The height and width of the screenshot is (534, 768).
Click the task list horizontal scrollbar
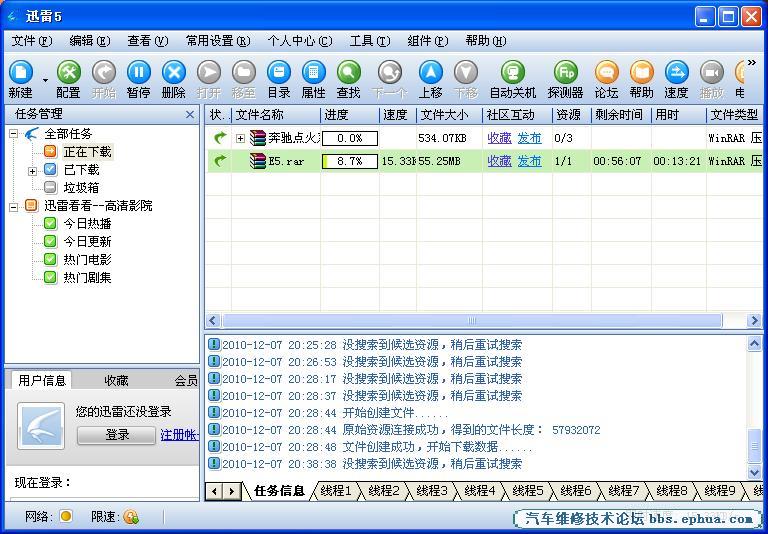pyautogui.click(x=472, y=321)
